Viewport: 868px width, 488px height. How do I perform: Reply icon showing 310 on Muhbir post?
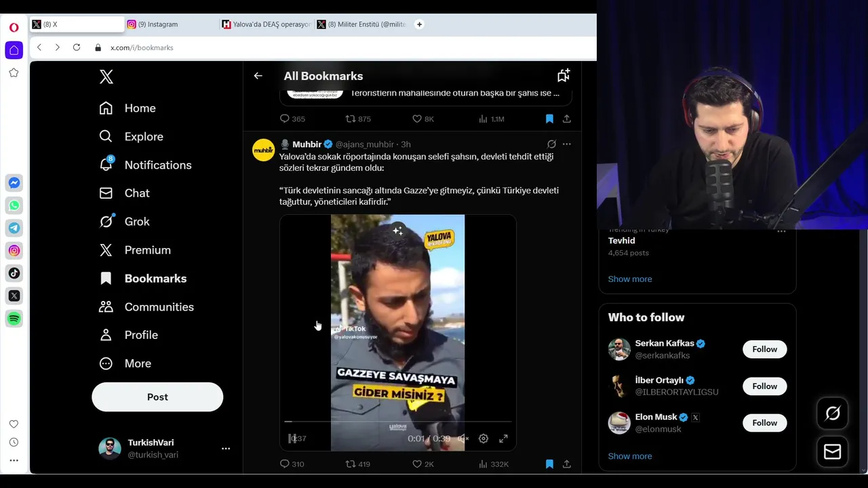pos(284,464)
